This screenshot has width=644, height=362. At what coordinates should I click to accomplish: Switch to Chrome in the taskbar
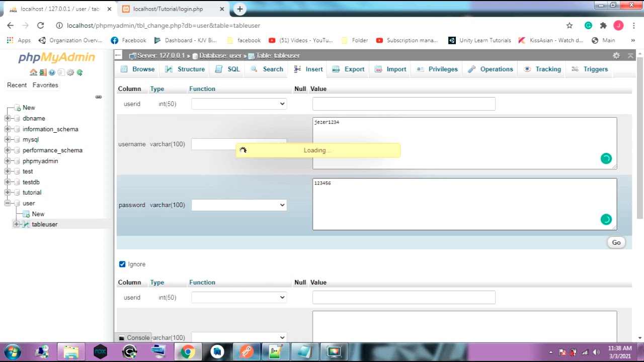click(188, 351)
